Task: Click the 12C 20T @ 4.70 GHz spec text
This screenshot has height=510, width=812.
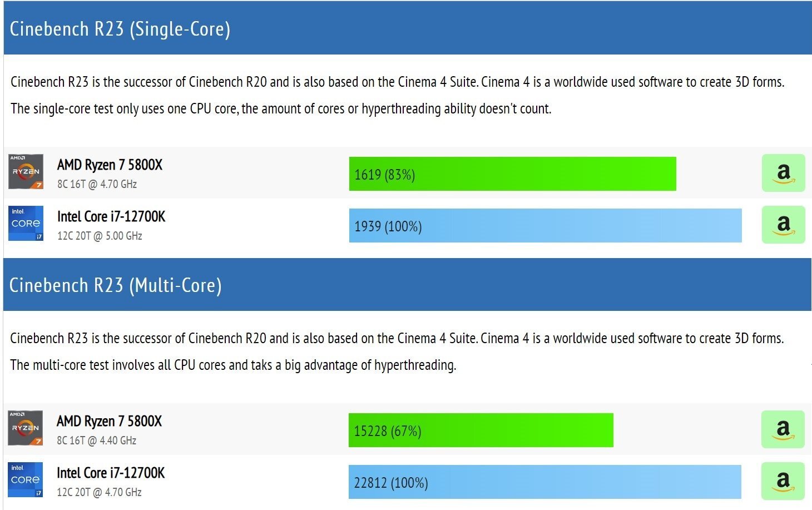Action: pos(99,492)
